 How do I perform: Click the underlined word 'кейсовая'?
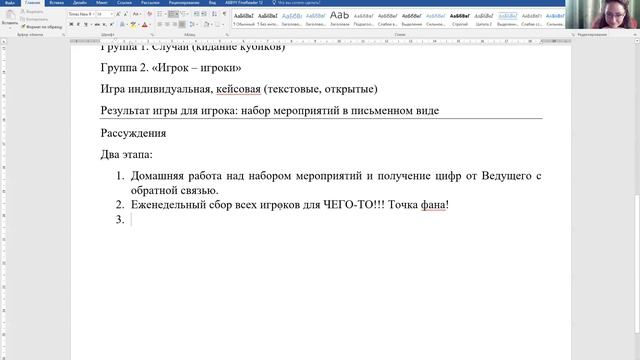238,89
